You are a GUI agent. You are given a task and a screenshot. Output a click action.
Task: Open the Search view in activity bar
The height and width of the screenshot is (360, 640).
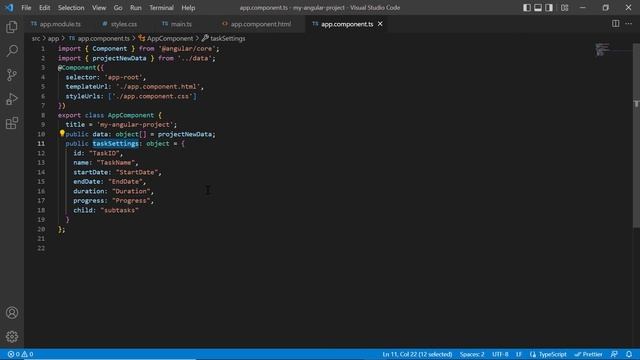pyautogui.click(x=12, y=51)
